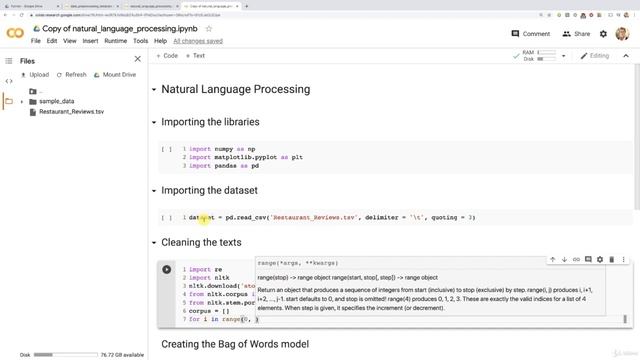Click the RAM and Disk usage indicator
The width and height of the screenshot is (640, 360).
[x=539, y=56]
